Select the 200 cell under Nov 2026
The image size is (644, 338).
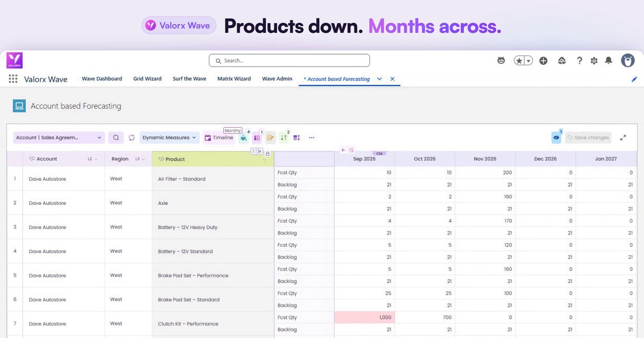pyautogui.click(x=485, y=173)
